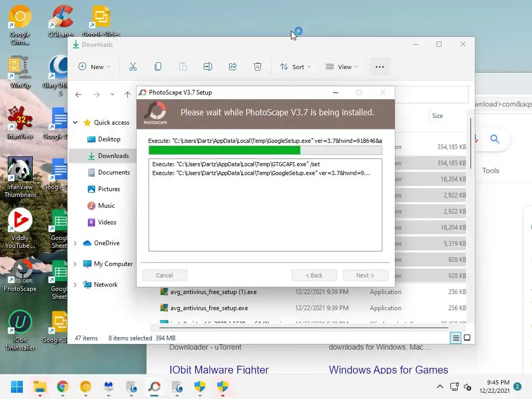Click the Paste icon in Downloads toolbar
The image size is (532, 399).
click(x=182, y=66)
